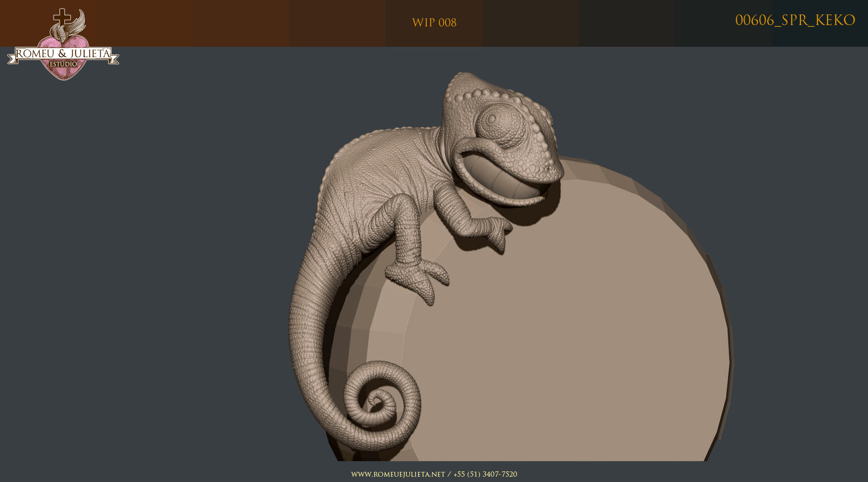Image resolution: width=868 pixels, height=482 pixels.
Task: Open the www.romeuejulieta.net link
Action: (398, 474)
